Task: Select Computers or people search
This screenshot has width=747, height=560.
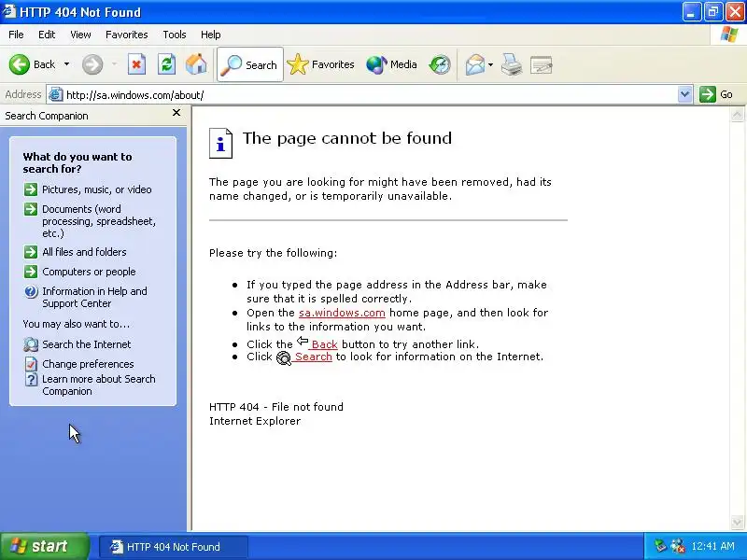Action: point(89,272)
